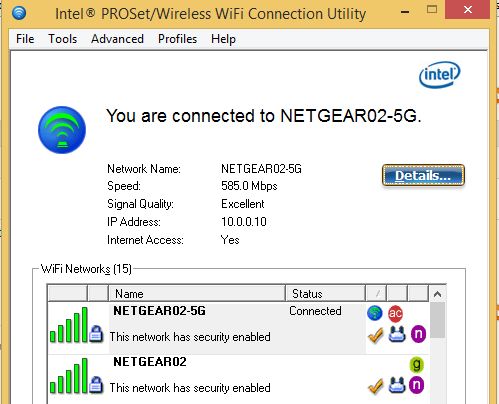Screen dimensions: 499x404
Task: Click the IP address value 10.0.0.10
Action: [244, 222]
